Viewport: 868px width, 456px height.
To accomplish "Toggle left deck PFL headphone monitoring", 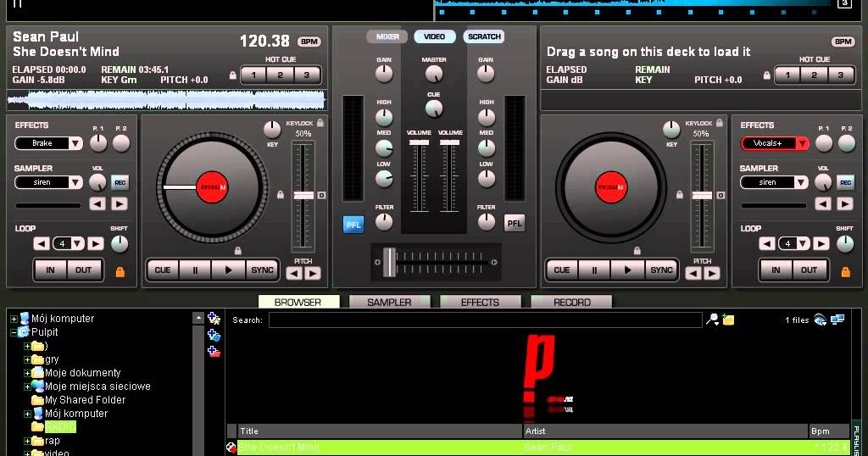I will (x=353, y=224).
